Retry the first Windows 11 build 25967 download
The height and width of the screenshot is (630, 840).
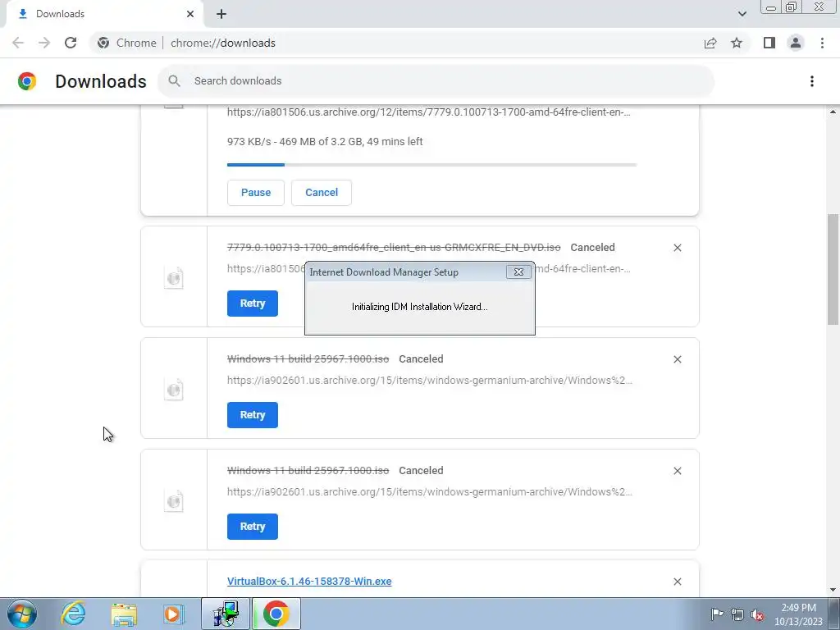[253, 414]
